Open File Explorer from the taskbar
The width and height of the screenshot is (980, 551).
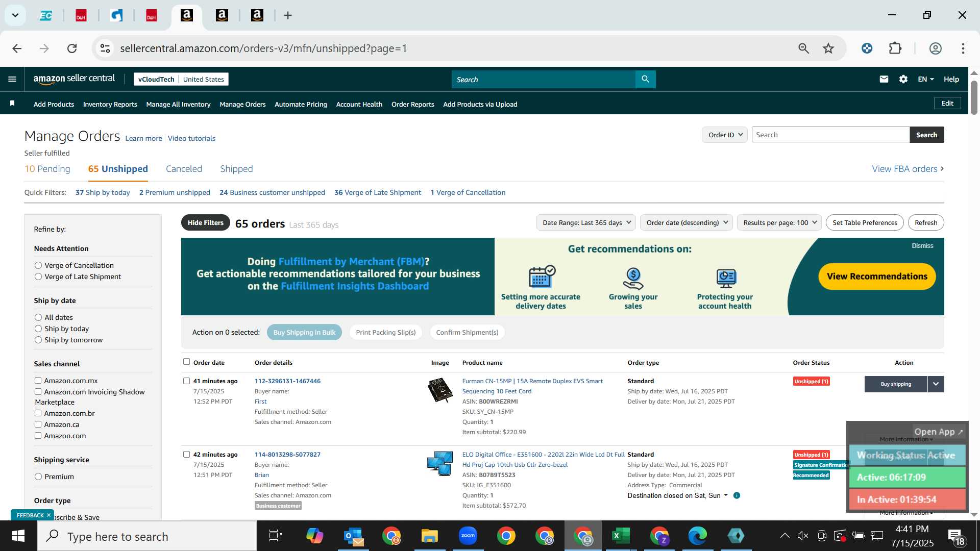[430, 536]
